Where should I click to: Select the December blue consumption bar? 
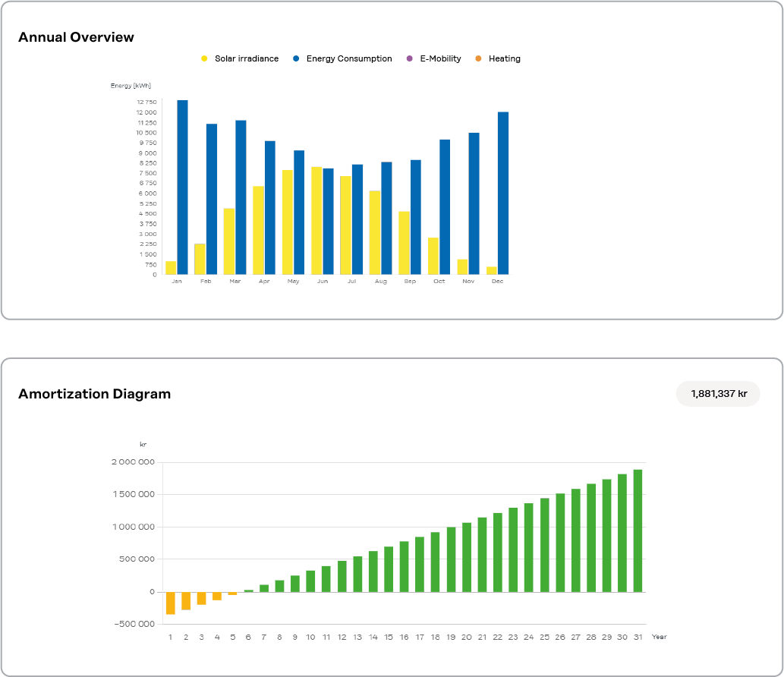point(503,193)
